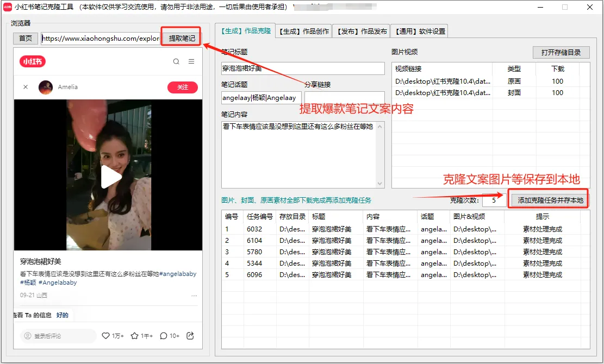The image size is (604, 364).
Task: Click the heart like icon below the comment field
Action: pyautogui.click(x=107, y=336)
